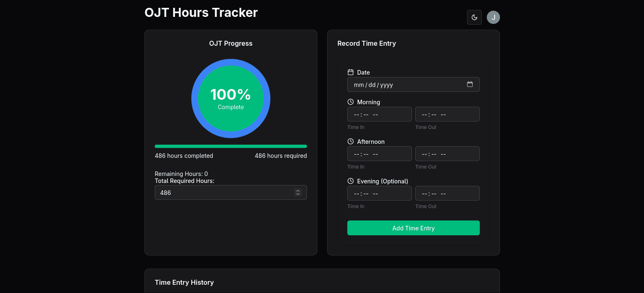Toggle dark mode with the moon icon
Screen dimensions: 644x293
[474, 17]
